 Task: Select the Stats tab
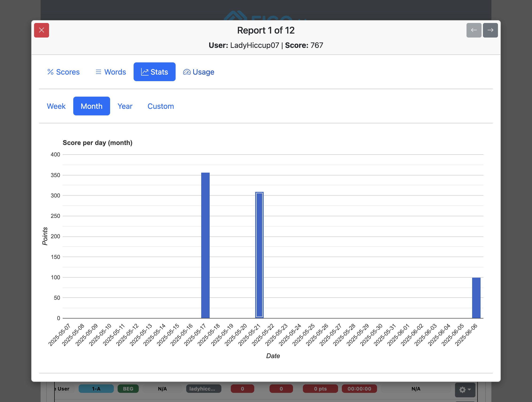(154, 72)
